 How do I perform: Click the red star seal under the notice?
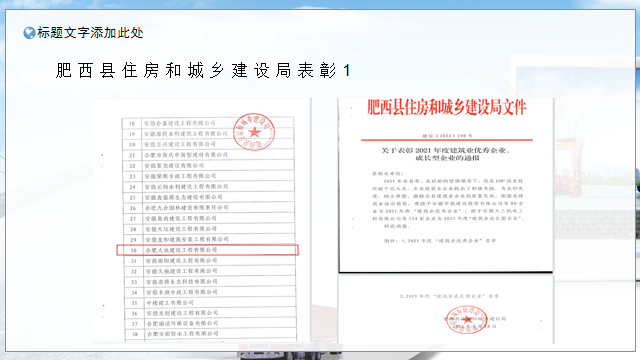467,319
